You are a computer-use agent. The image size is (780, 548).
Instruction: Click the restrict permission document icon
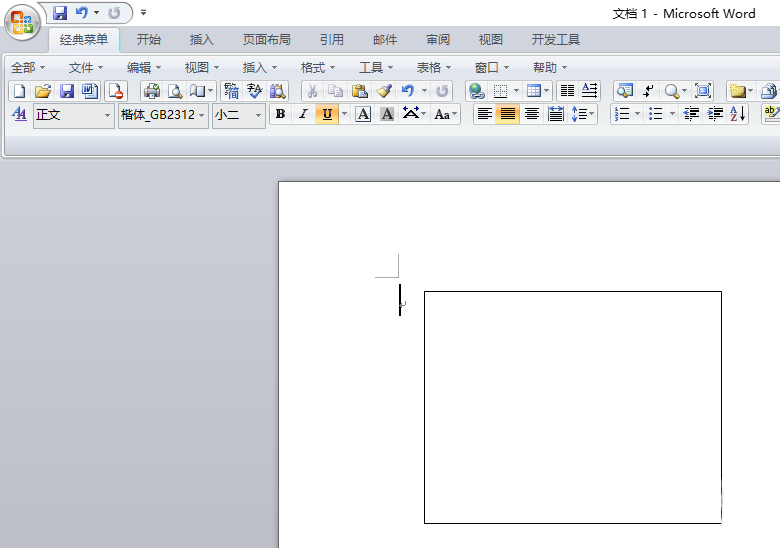[116, 91]
